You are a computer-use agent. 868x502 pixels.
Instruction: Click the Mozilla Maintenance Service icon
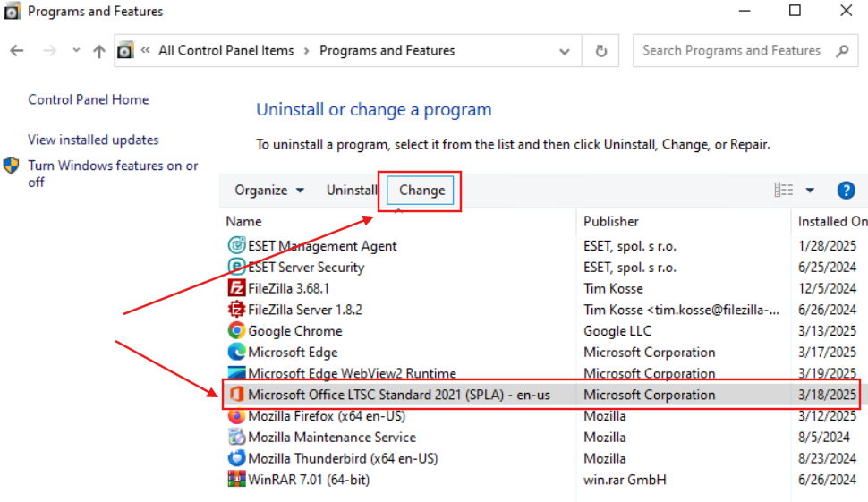236,437
